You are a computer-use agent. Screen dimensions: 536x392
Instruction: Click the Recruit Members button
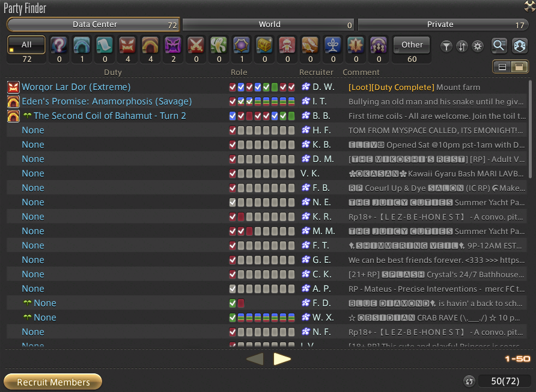pyautogui.click(x=53, y=382)
